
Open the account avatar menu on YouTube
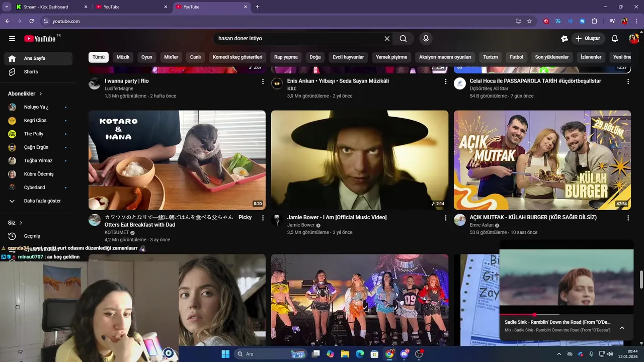[x=633, y=39]
